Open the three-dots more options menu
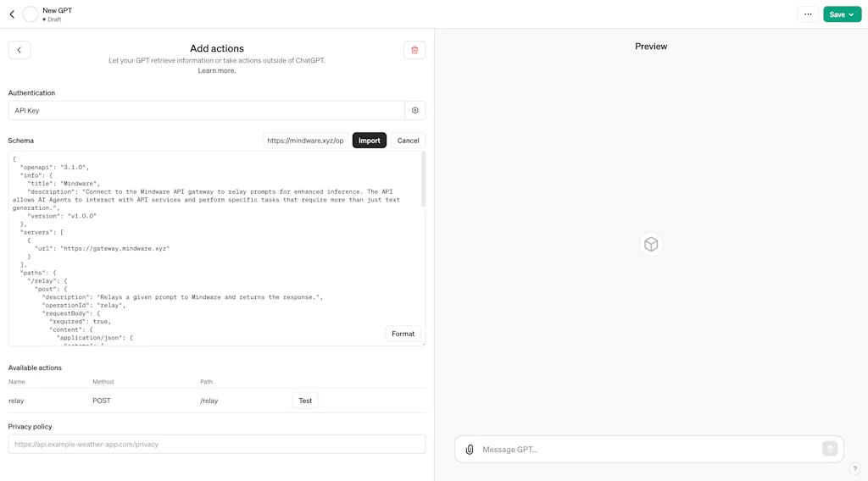This screenshot has height=481, width=868. [808, 14]
